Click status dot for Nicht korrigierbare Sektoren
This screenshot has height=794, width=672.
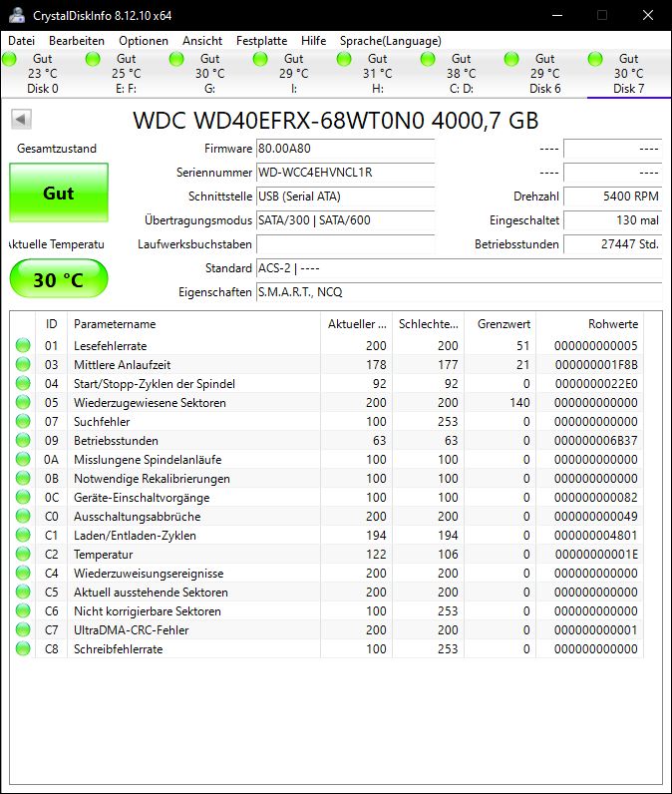[23, 610]
